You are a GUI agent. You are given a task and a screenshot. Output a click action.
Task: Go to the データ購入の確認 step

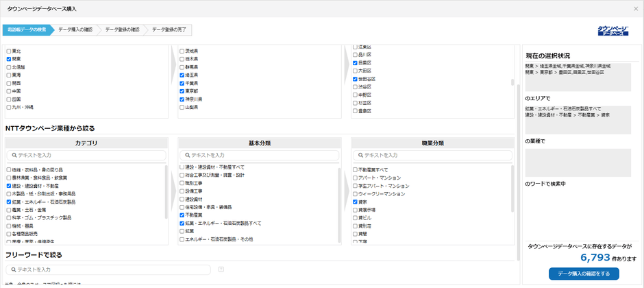tap(77, 30)
